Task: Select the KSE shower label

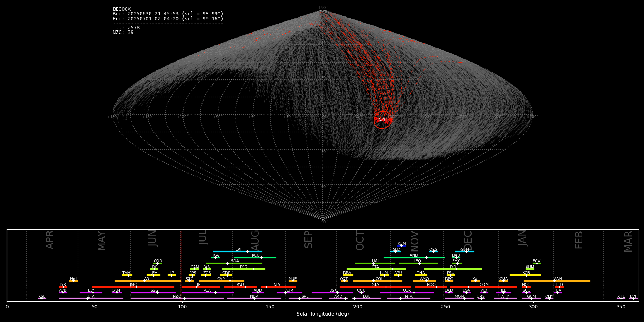Action: click(42, 297)
